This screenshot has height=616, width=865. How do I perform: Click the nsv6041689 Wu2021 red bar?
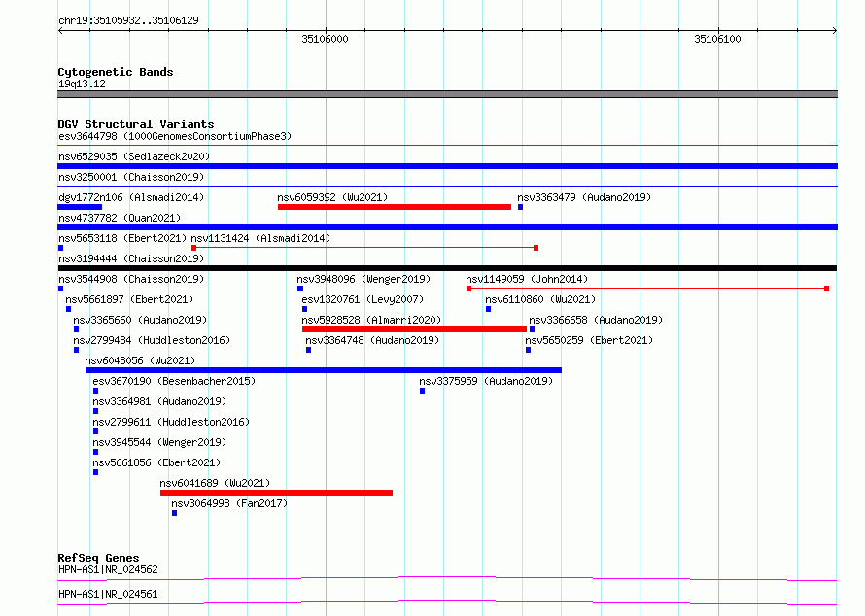[276, 493]
